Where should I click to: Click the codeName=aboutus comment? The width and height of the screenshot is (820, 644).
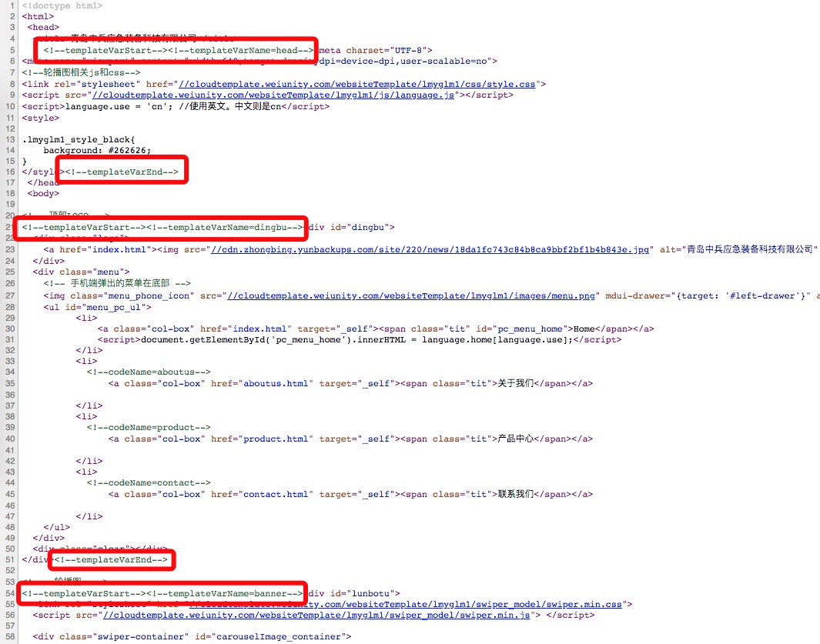point(149,372)
